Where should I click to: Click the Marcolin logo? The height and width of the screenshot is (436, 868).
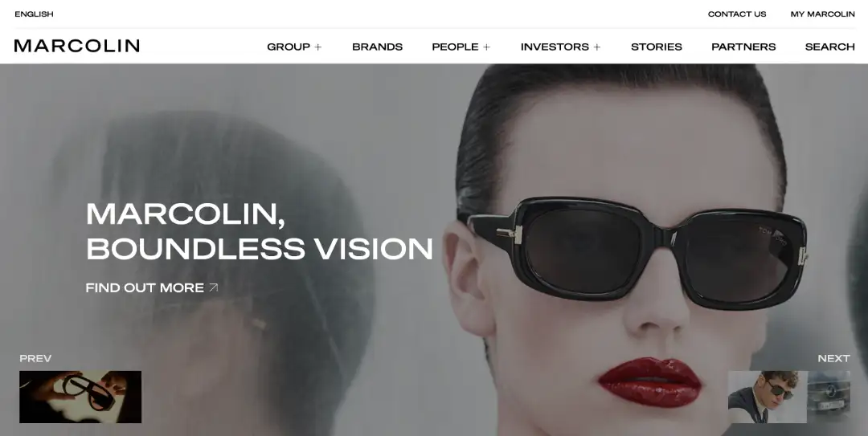click(x=77, y=46)
